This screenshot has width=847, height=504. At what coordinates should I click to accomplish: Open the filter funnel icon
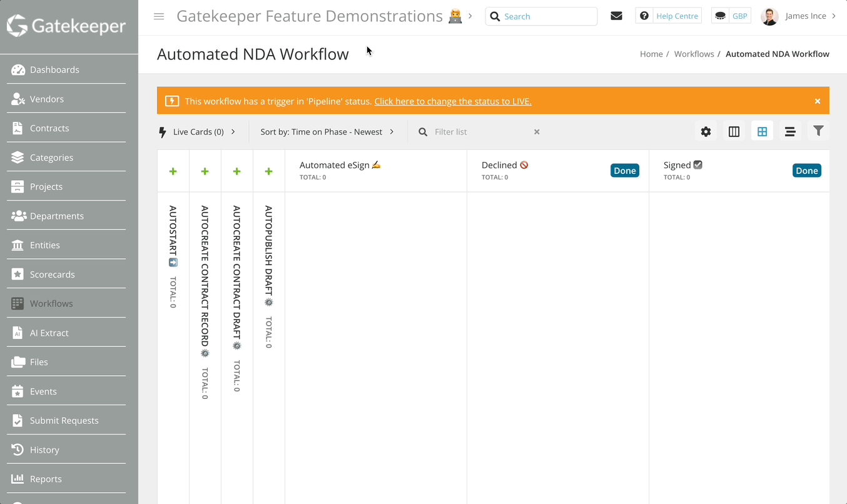[818, 131]
